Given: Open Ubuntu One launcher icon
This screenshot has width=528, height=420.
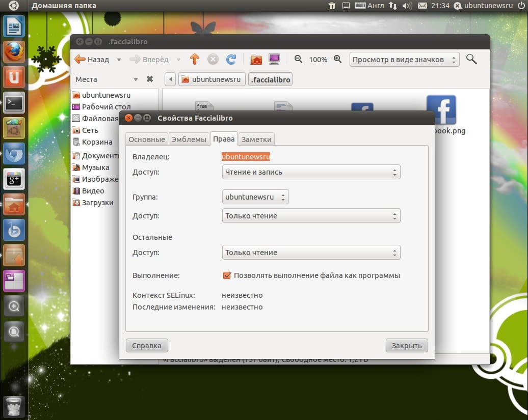Looking at the screenshot, I should [x=14, y=77].
